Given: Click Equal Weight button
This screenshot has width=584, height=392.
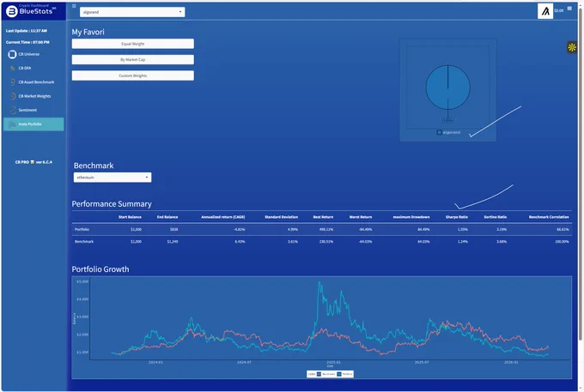Looking at the screenshot, I should [x=132, y=44].
